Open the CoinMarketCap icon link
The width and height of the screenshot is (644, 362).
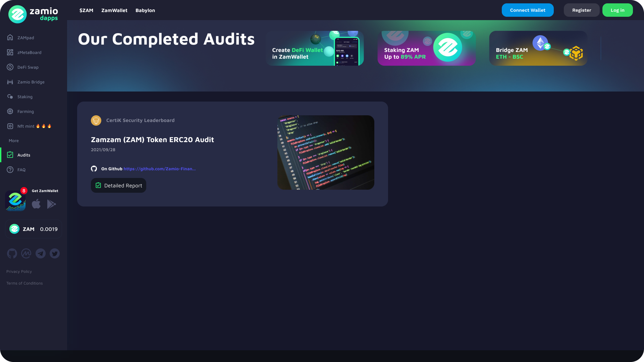pos(26,253)
